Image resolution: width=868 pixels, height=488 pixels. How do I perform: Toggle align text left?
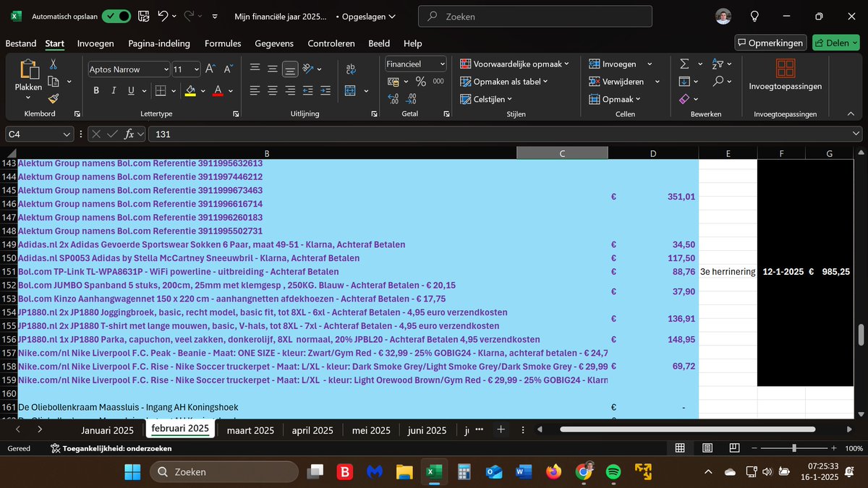coord(255,90)
